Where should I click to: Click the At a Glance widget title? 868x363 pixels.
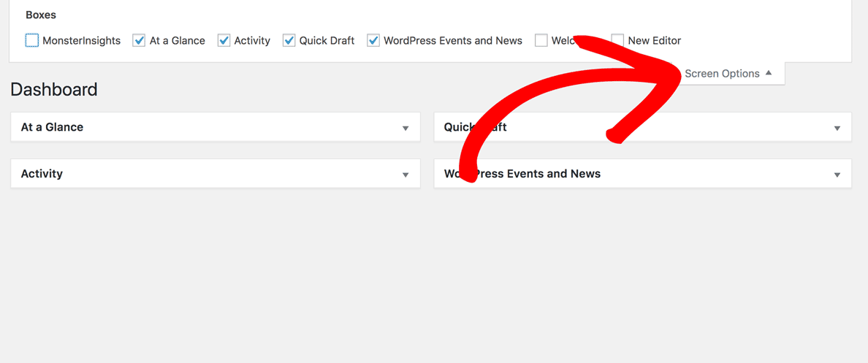tap(52, 127)
